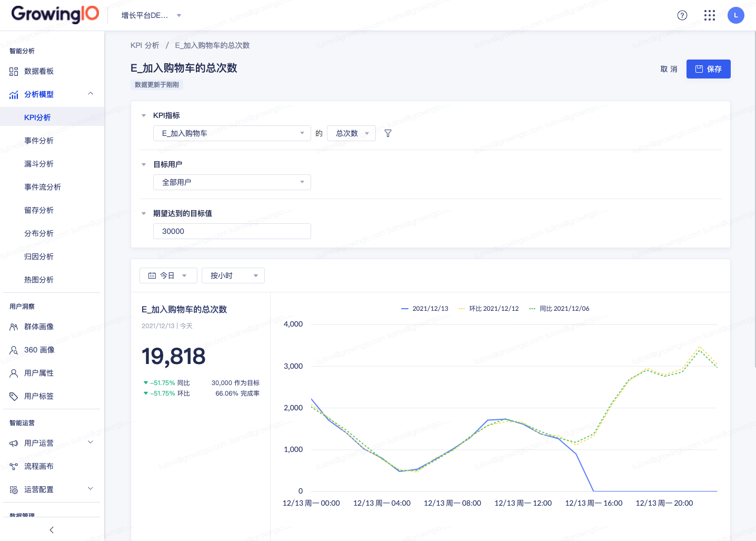Click the 12/13 周一 12:00 axis label

[x=523, y=503]
